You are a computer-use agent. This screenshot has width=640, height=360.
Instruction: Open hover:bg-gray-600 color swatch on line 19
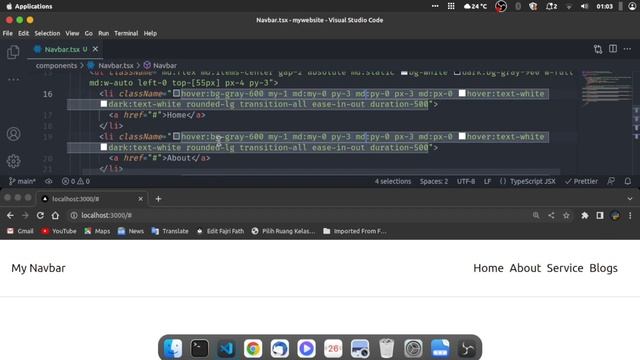[x=176, y=136]
